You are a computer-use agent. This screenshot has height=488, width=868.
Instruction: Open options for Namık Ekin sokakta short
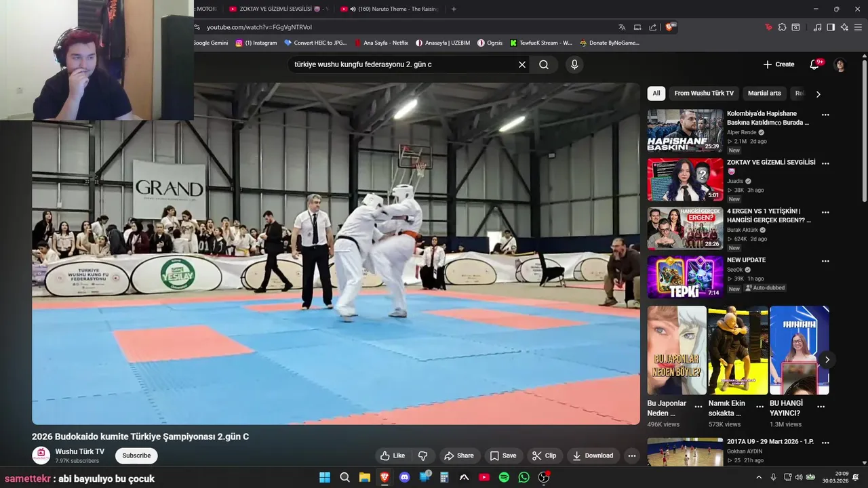click(x=759, y=407)
